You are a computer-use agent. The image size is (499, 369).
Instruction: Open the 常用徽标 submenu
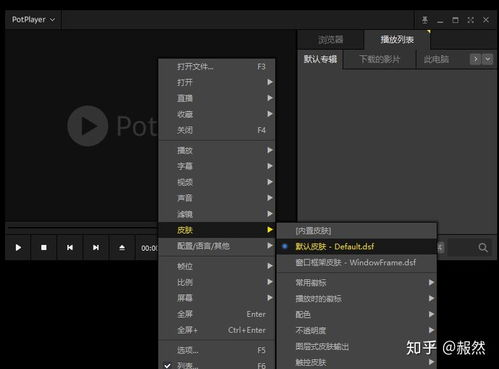357,283
